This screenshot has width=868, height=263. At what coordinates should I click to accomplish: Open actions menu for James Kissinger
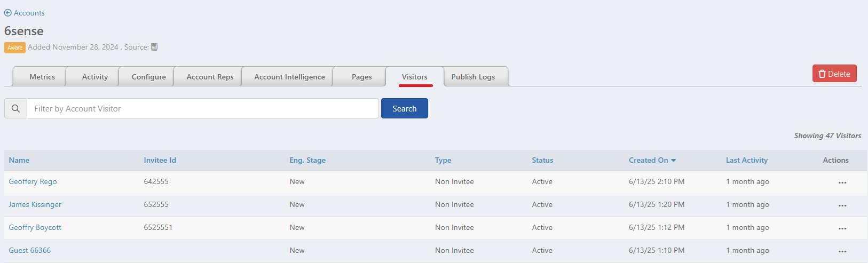[842, 205]
